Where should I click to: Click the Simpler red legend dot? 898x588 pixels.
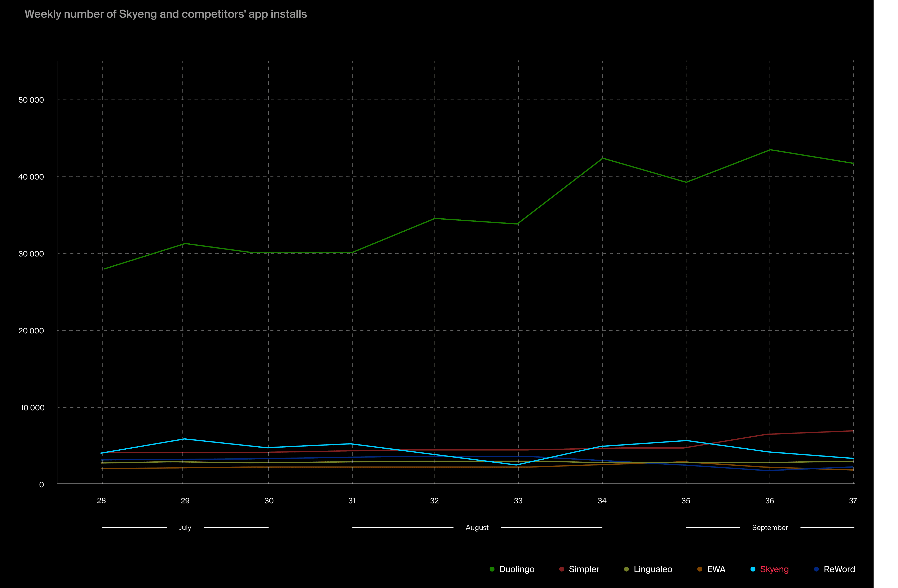(x=561, y=569)
